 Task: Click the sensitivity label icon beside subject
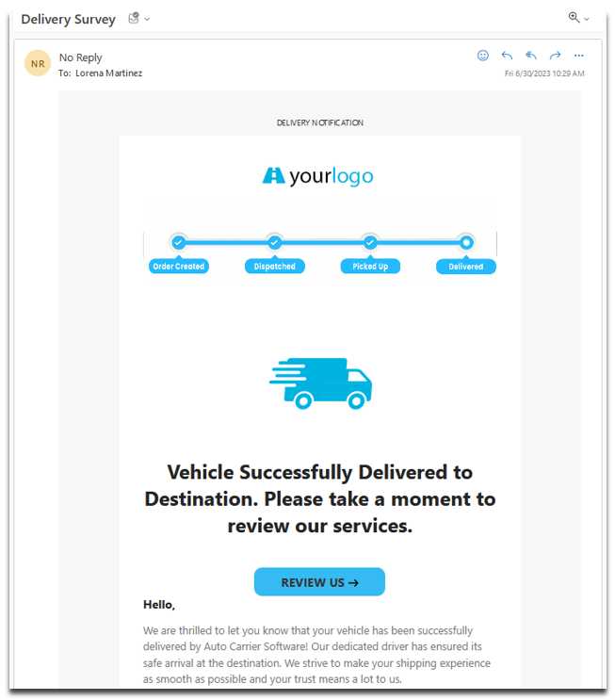(x=134, y=18)
